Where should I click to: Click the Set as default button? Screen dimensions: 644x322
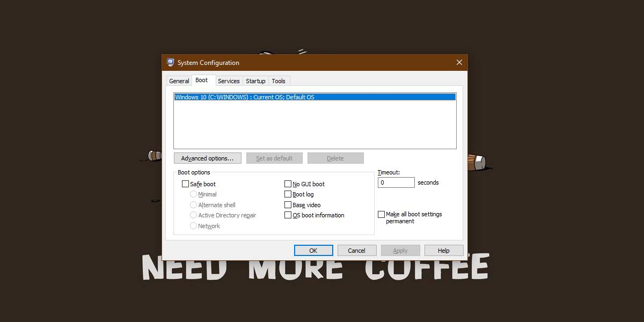274,158
